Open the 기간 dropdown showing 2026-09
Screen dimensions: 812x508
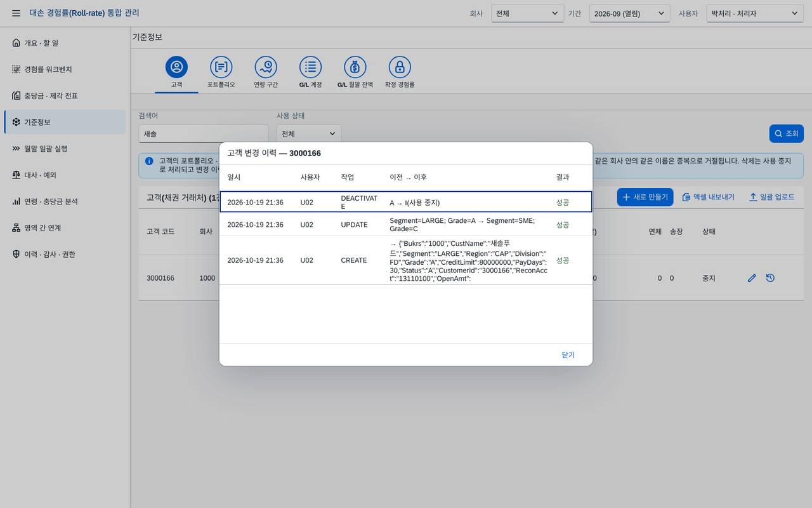point(629,13)
